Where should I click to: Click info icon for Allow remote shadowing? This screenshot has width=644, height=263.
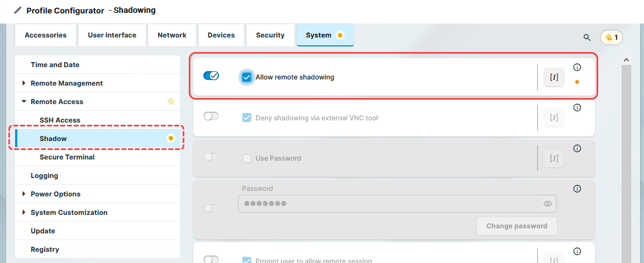tap(578, 67)
